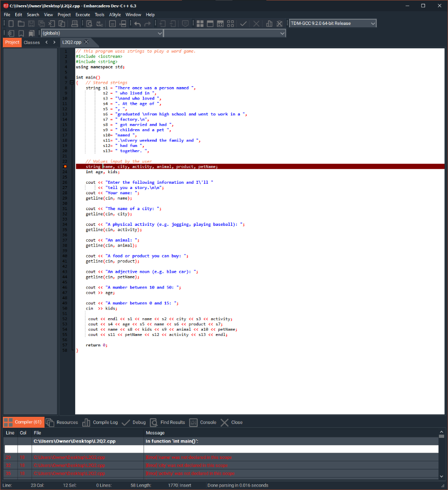This screenshot has width=448, height=490.
Task: Open the Execute menu
Action: [x=82, y=14]
